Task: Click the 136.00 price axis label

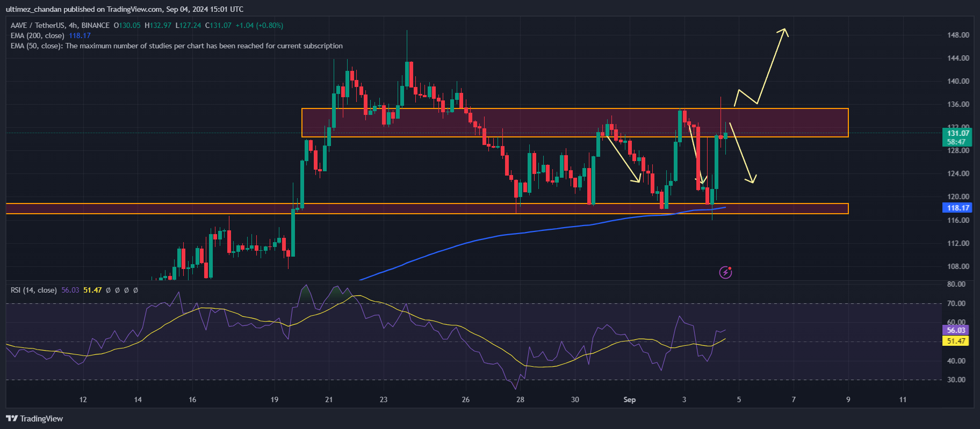Action: [x=958, y=104]
